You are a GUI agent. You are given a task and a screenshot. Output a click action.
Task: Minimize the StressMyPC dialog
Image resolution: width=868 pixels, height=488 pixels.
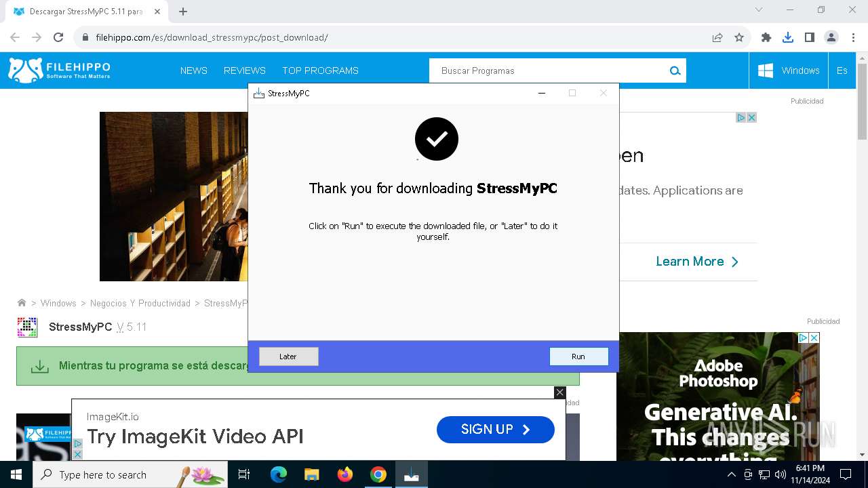[542, 93]
